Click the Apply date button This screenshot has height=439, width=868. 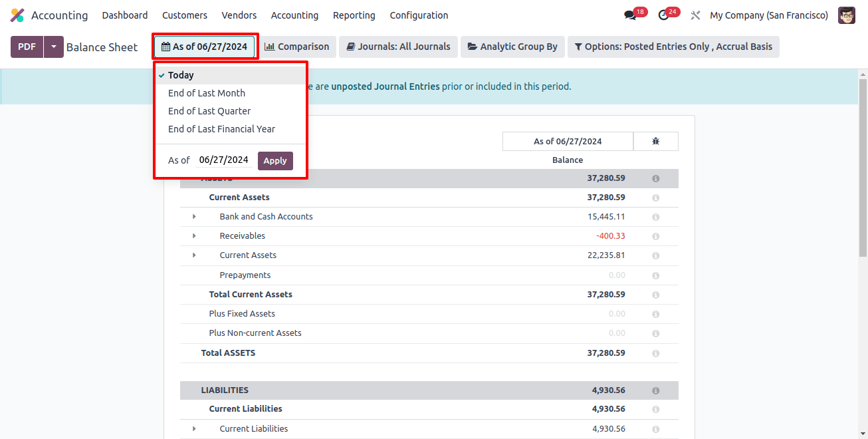[275, 160]
